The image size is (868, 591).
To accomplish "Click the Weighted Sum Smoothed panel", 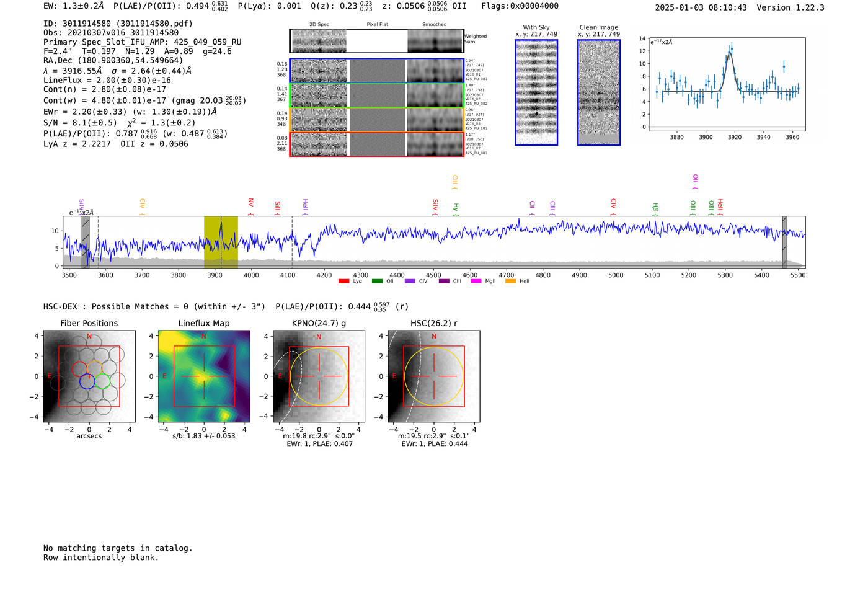I will tap(435, 41).
